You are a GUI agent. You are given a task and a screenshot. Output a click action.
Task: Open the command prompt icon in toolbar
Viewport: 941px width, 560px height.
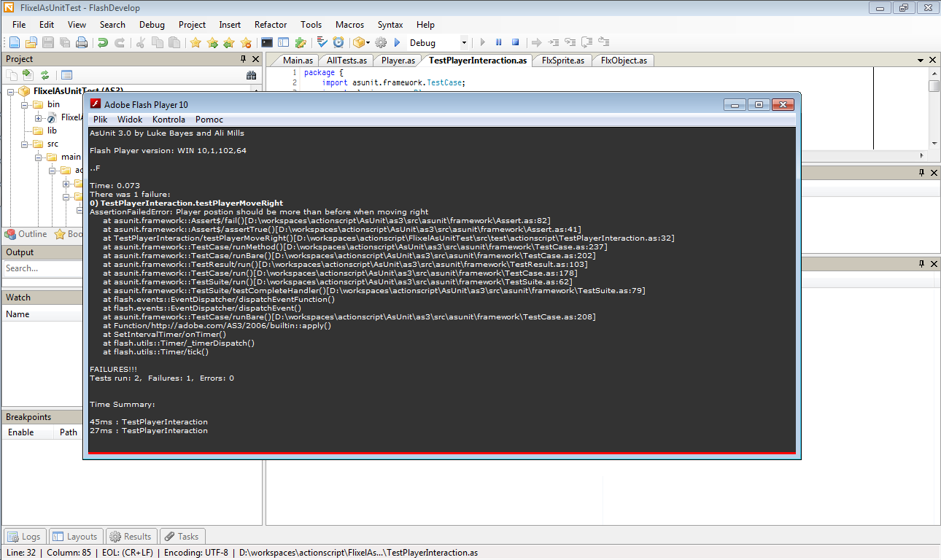[267, 43]
